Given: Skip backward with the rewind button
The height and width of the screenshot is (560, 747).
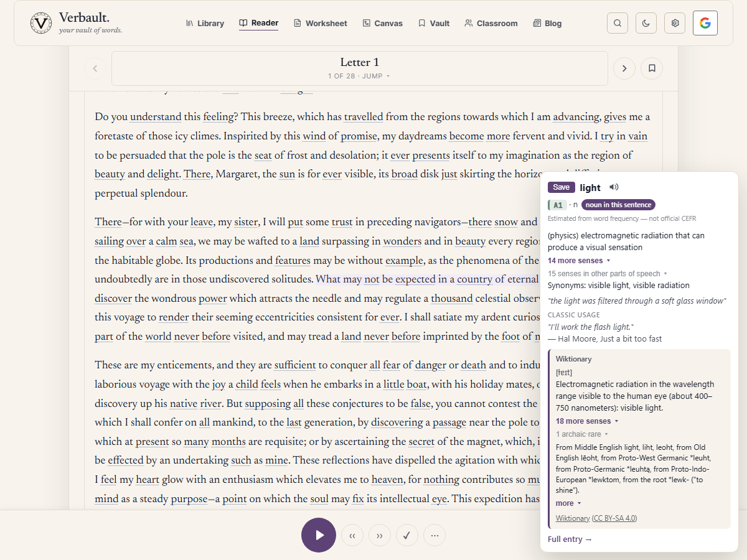Looking at the screenshot, I should pos(352,535).
